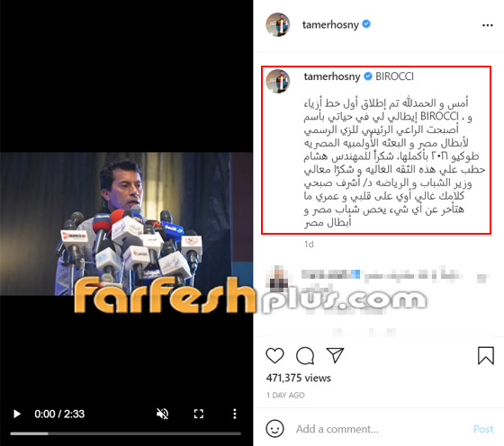Save post with bookmark icon
The height and width of the screenshot is (446, 504).
(486, 355)
